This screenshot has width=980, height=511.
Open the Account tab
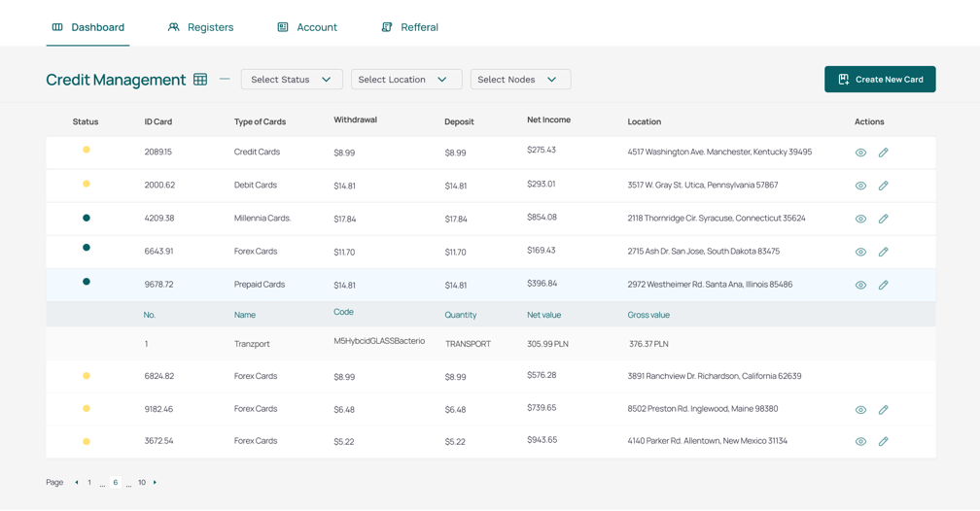pyautogui.click(x=307, y=27)
